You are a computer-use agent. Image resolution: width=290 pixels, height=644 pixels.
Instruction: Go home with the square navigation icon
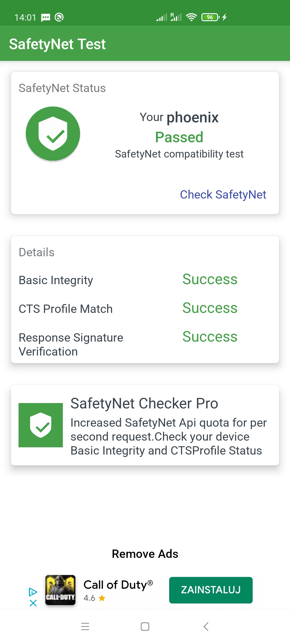tap(145, 627)
